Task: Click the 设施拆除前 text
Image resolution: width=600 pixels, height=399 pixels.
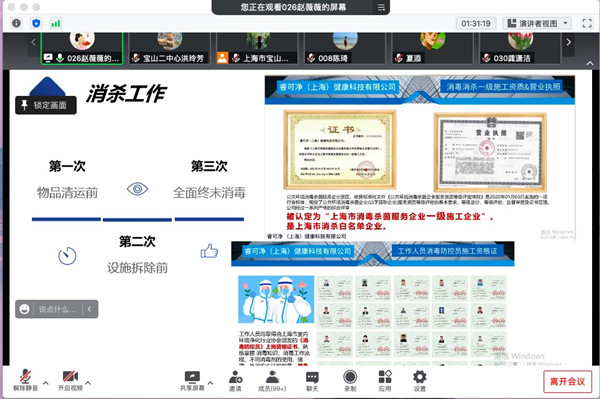Action: [137, 268]
